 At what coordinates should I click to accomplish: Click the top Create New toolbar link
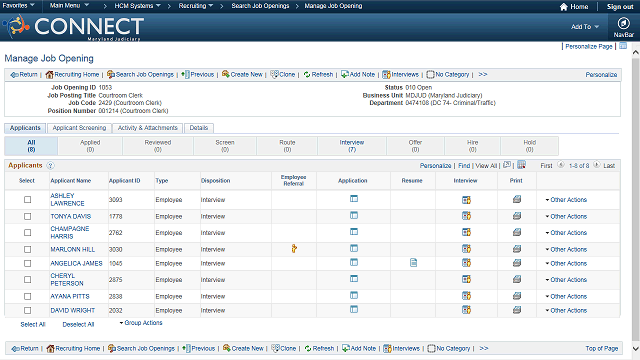tap(242, 74)
